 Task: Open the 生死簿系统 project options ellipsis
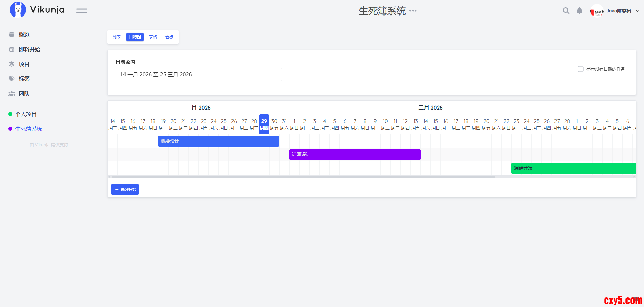tap(413, 11)
